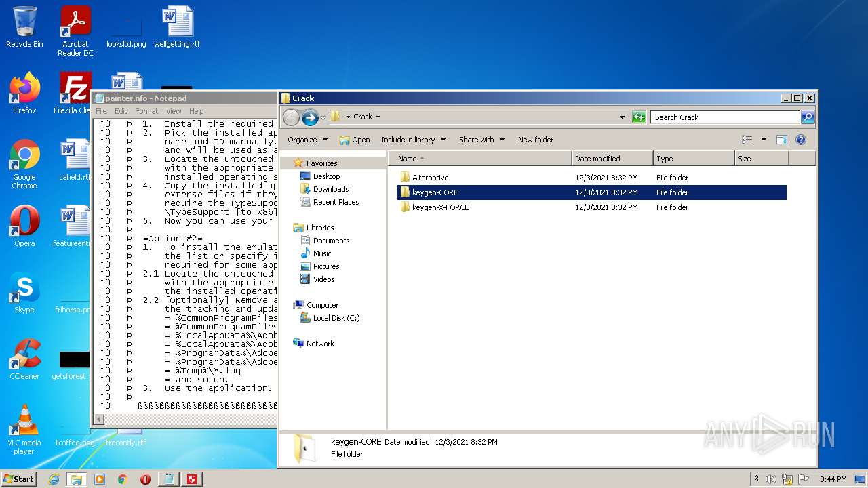Select Local Disk (C:) in navigation pane
This screenshot has width=868, height=488.
point(330,318)
